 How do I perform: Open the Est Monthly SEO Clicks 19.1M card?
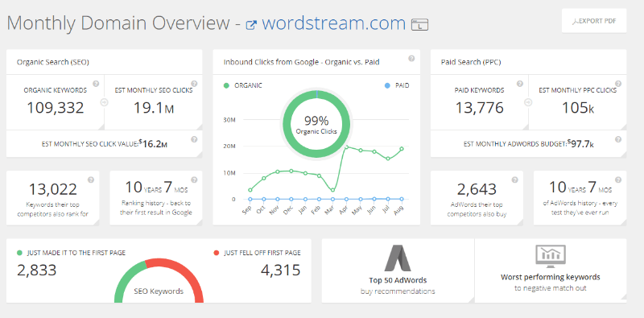point(154,102)
